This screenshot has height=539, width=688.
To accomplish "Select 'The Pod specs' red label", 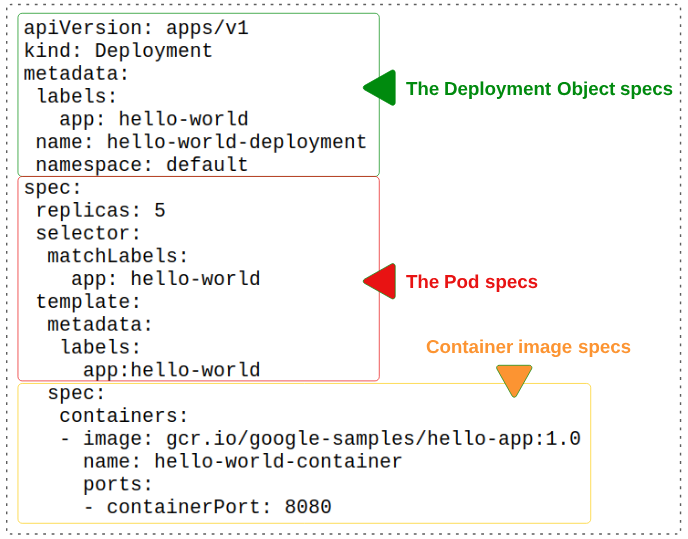I will pyautogui.click(x=471, y=282).
